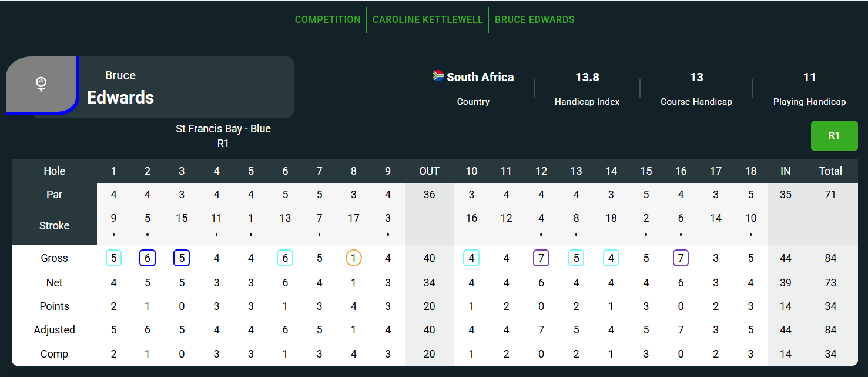Click the purple boxed gross 7 on hole 16
868x377 pixels.
(x=681, y=258)
